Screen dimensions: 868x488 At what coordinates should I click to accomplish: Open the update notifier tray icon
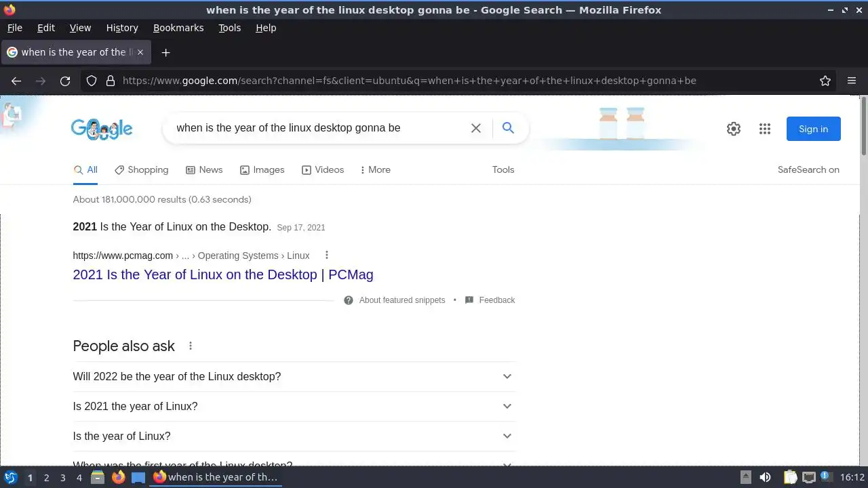[827, 477]
